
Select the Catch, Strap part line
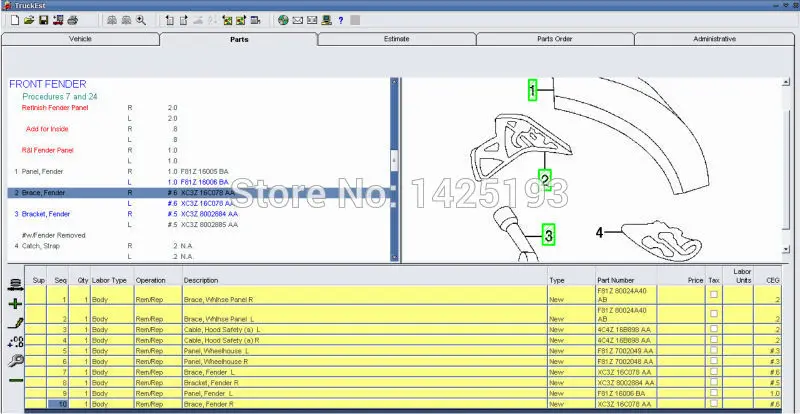(x=41, y=246)
